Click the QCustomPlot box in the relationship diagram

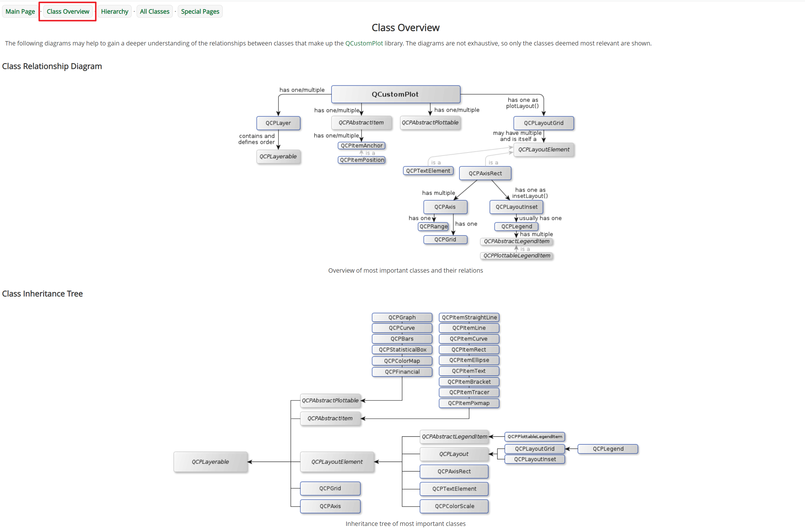396,94
